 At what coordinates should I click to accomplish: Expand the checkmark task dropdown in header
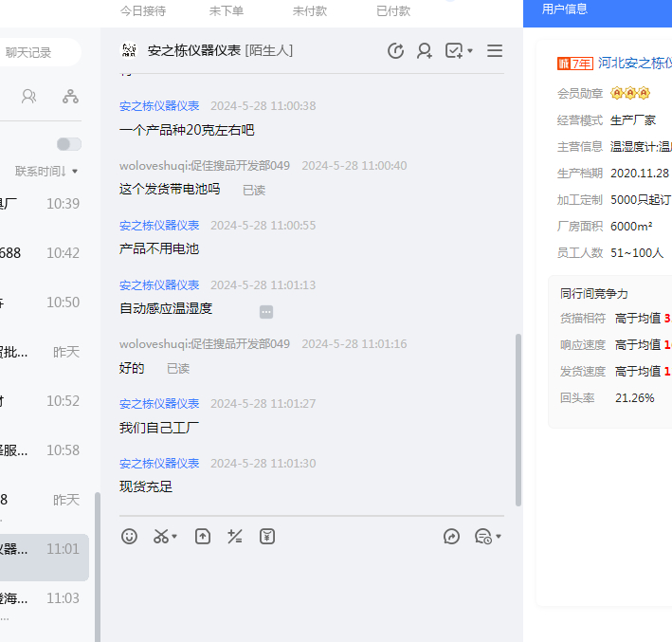pos(460,51)
